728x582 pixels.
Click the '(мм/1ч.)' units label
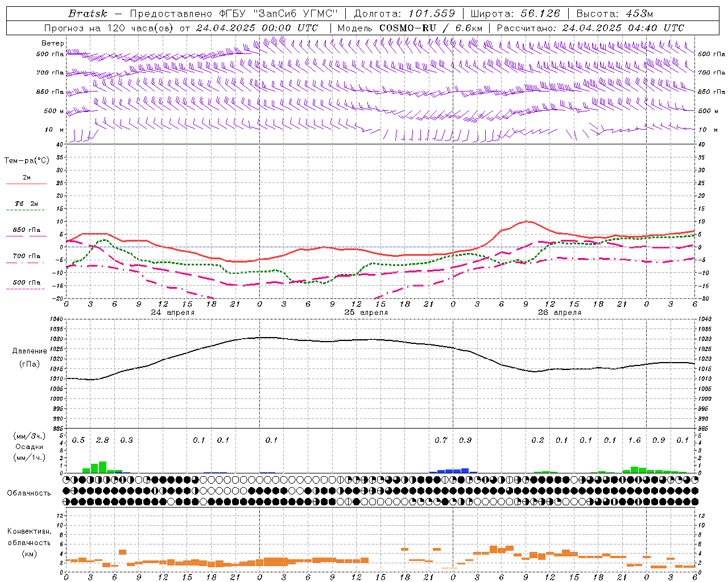pyautogui.click(x=30, y=458)
